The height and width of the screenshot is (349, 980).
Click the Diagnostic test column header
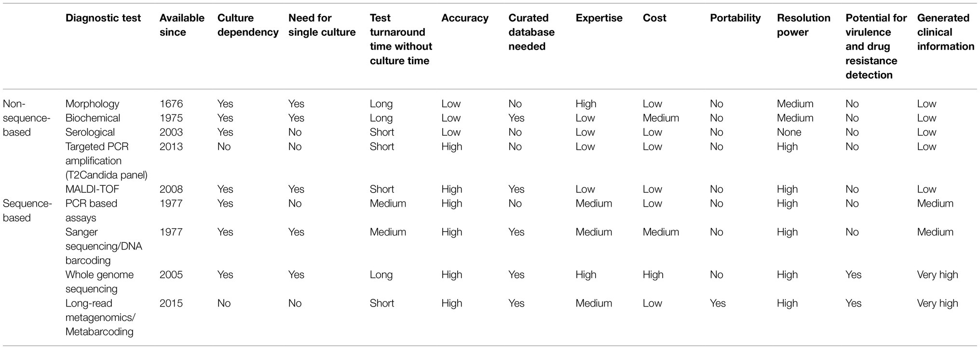[103, 18]
